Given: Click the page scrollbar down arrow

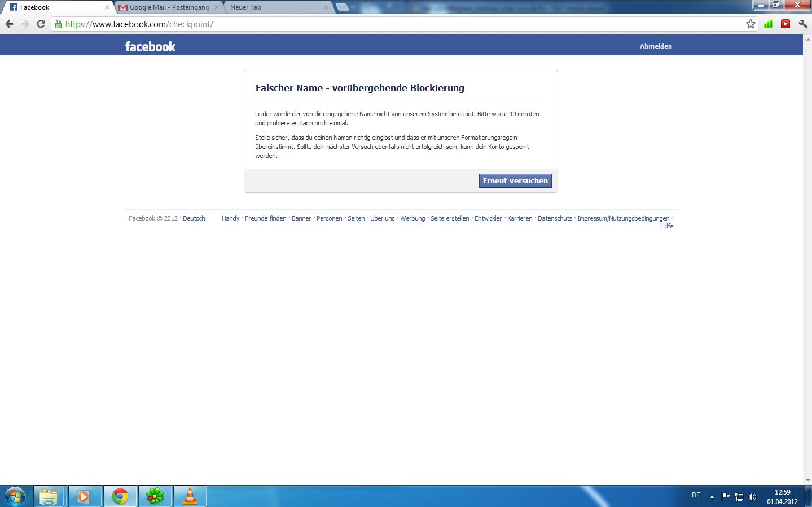Looking at the screenshot, I should [807, 480].
